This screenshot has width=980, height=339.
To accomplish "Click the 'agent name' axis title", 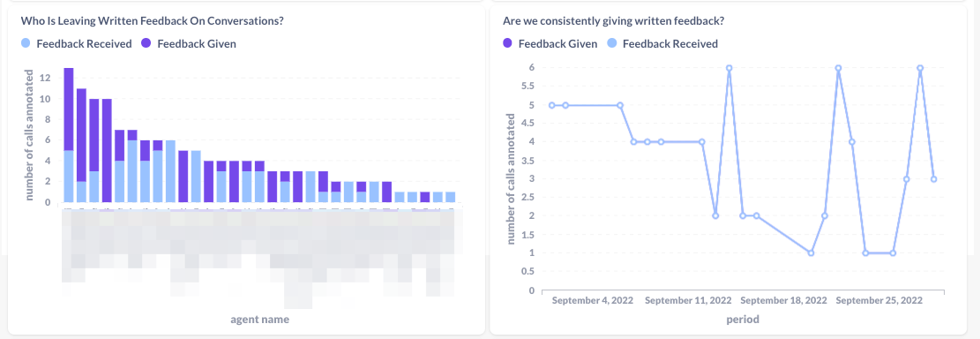I will 260,320.
